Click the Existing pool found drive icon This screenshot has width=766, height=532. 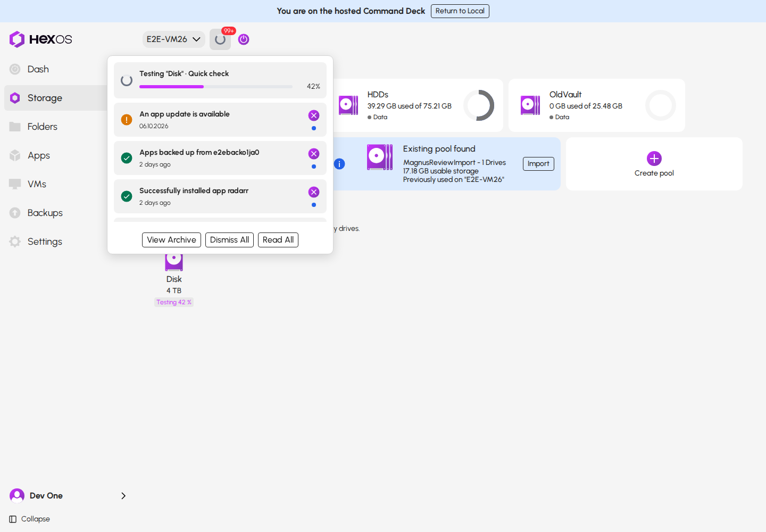point(380,157)
